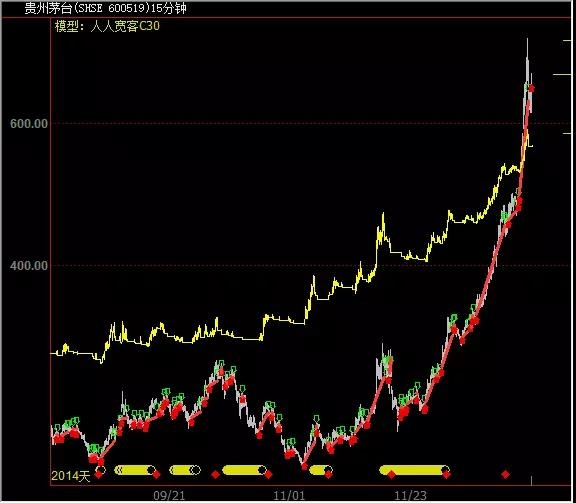Click the 贵州茅台(SHSE 600519)15分钟 title
The image size is (576, 503).
105,8
